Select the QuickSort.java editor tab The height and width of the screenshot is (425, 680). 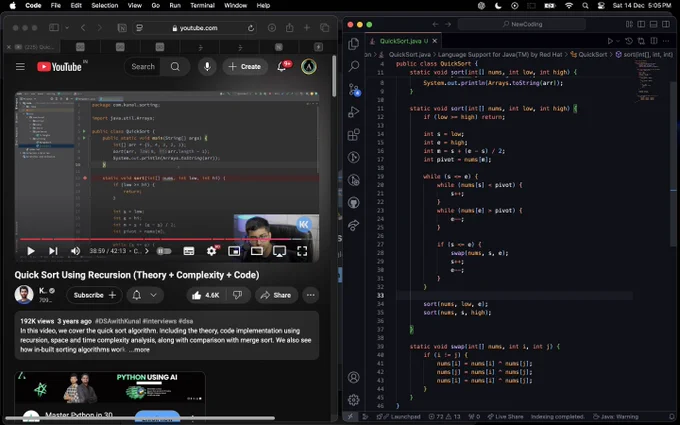pyautogui.click(x=404, y=41)
